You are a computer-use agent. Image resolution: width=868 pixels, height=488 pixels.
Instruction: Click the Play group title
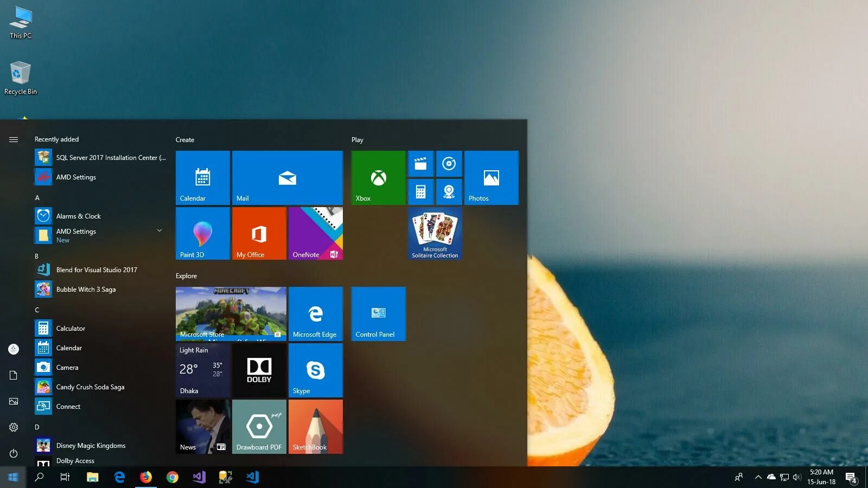point(358,140)
